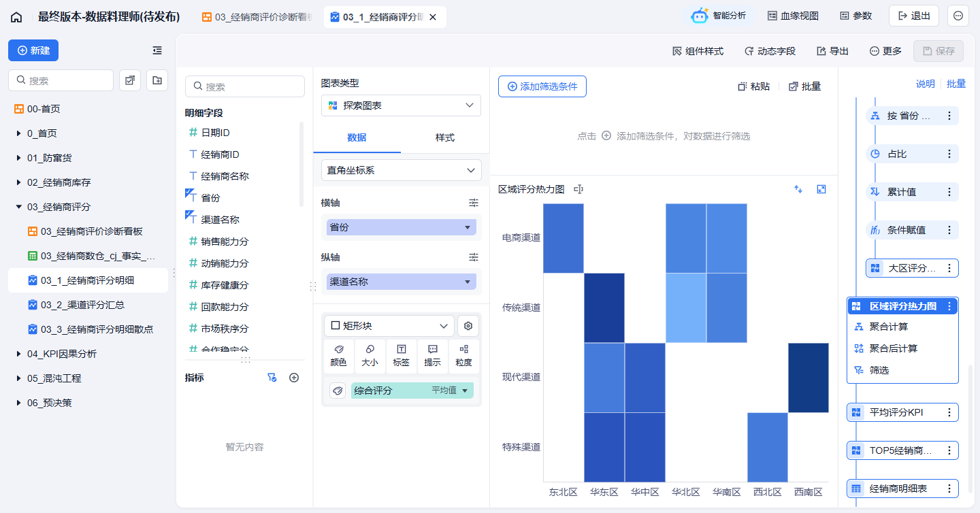Click the 明细字段 list scrollbar
Screen dimensions: 980x513
pyautogui.click(x=301, y=164)
